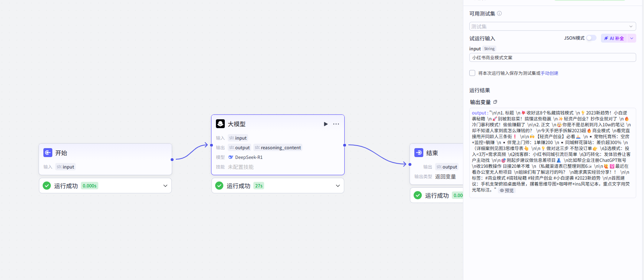Open the 测试集 dropdown
Image resolution: width=644 pixels, height=280 pixels.
tap(552, 26)
